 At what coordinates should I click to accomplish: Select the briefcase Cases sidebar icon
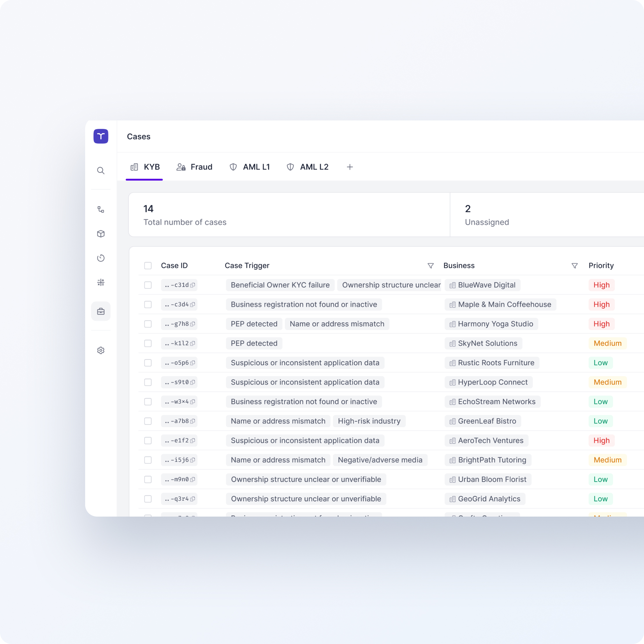(x=101, y=311)
